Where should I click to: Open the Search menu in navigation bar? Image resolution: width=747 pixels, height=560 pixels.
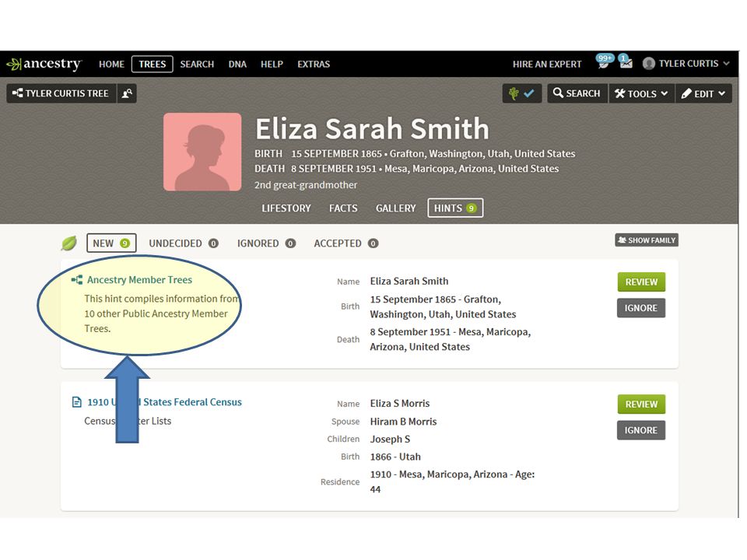[197, 64]
